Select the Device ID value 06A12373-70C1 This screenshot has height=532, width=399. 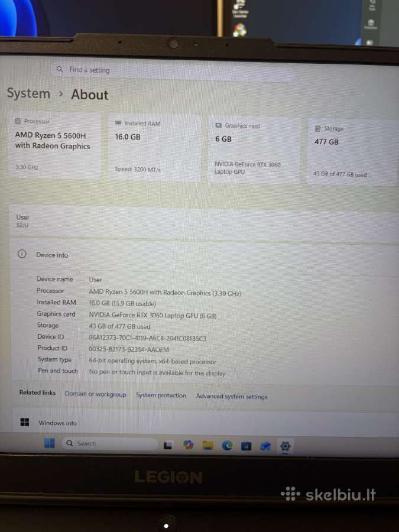[147, 338]
